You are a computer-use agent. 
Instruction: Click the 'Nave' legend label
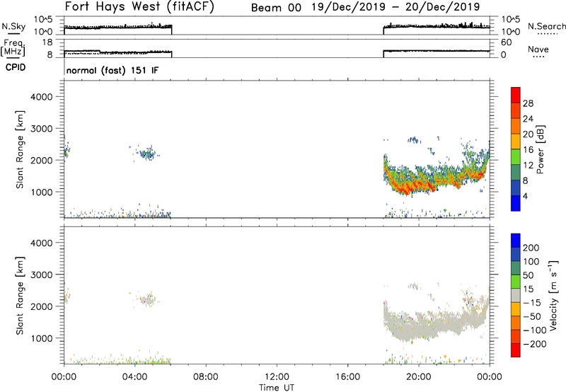coord(538,49)
